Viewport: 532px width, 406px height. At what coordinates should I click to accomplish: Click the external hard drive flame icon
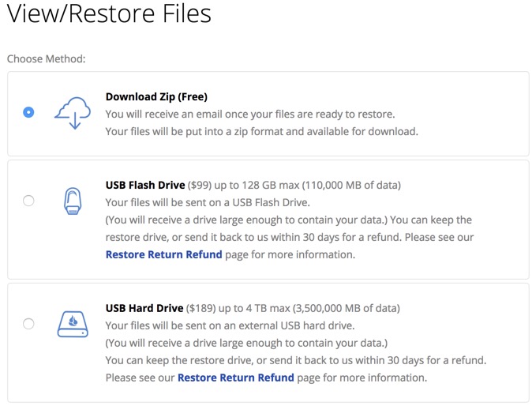pos(73,324)
